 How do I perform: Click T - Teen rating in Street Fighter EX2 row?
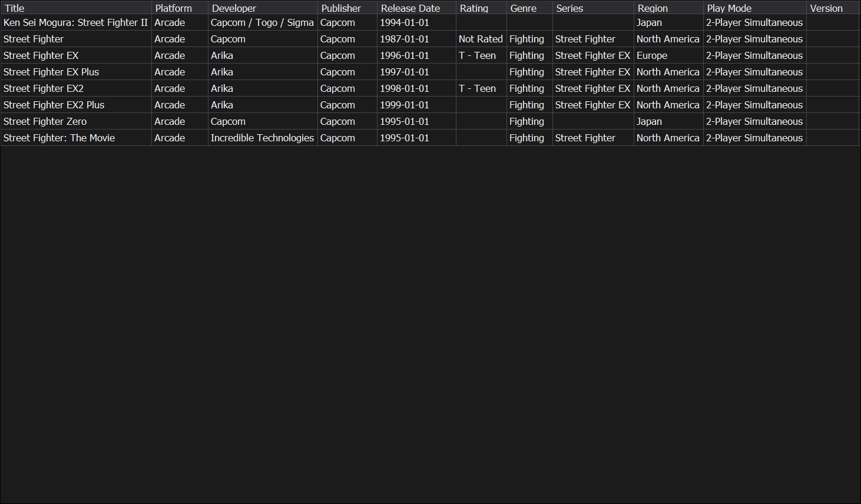[x=481, y=88]
